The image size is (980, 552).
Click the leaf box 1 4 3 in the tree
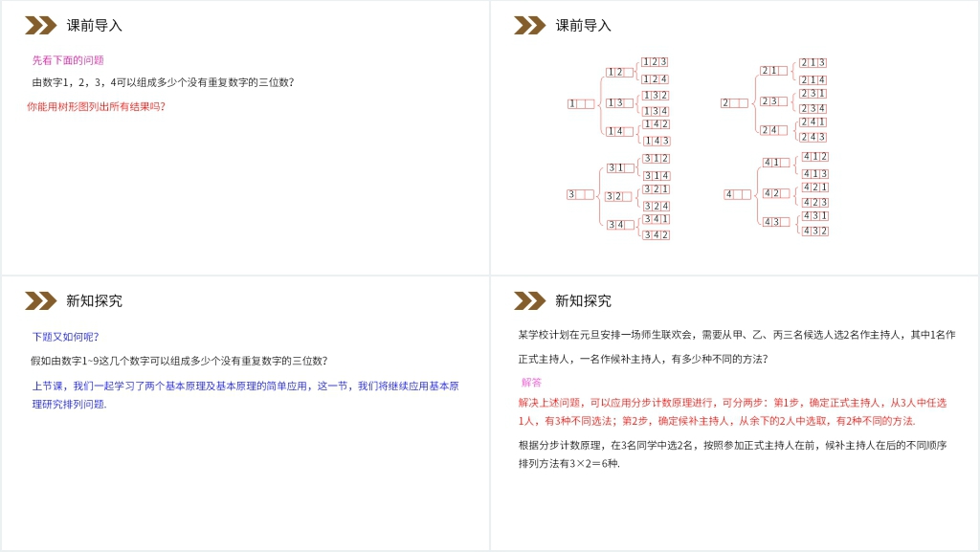[657, 142]
